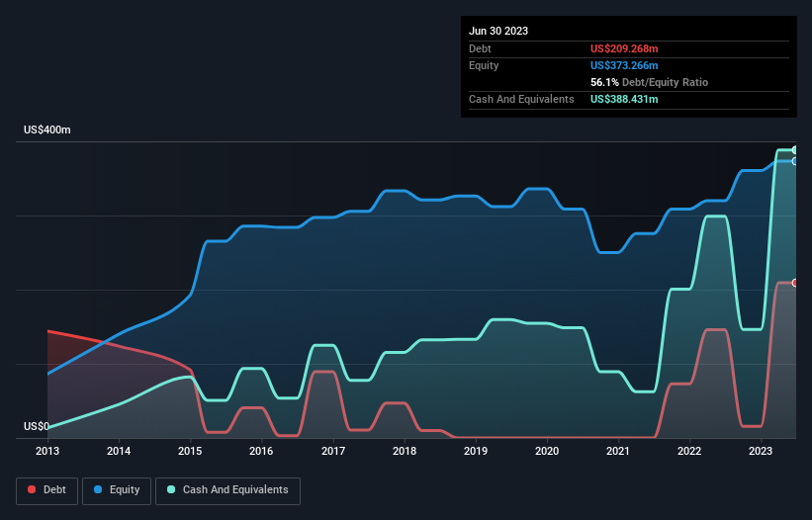The width and height of the screenshot is (812, 520).
Task: Click the US$400m y-axis label
Action: [47, 130]
